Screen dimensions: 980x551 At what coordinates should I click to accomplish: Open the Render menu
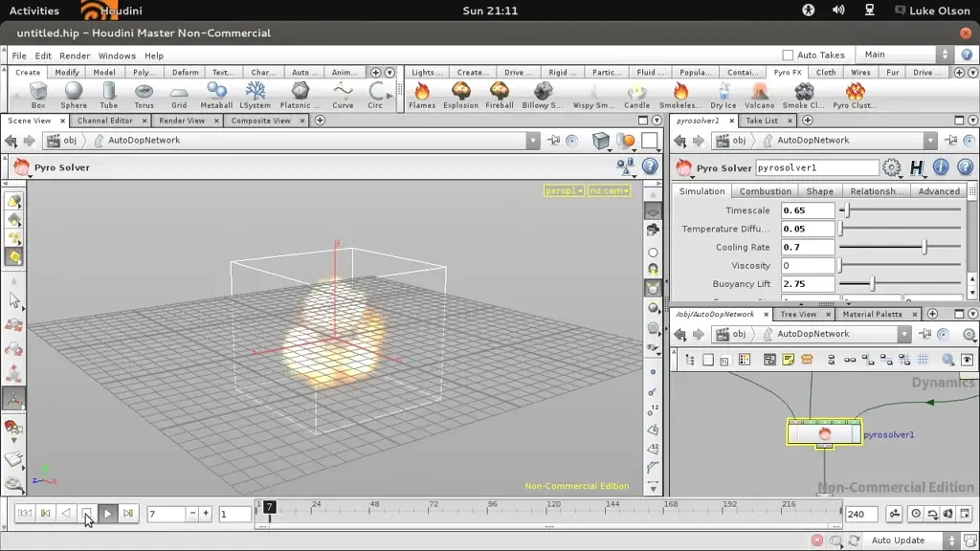coord(75,55)
